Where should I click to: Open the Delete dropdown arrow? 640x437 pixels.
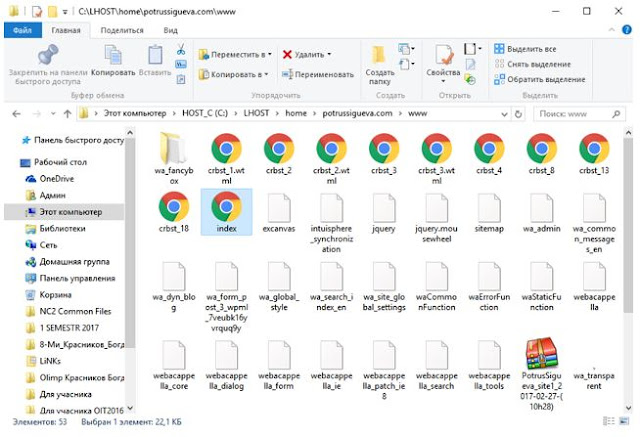[329, 54]
